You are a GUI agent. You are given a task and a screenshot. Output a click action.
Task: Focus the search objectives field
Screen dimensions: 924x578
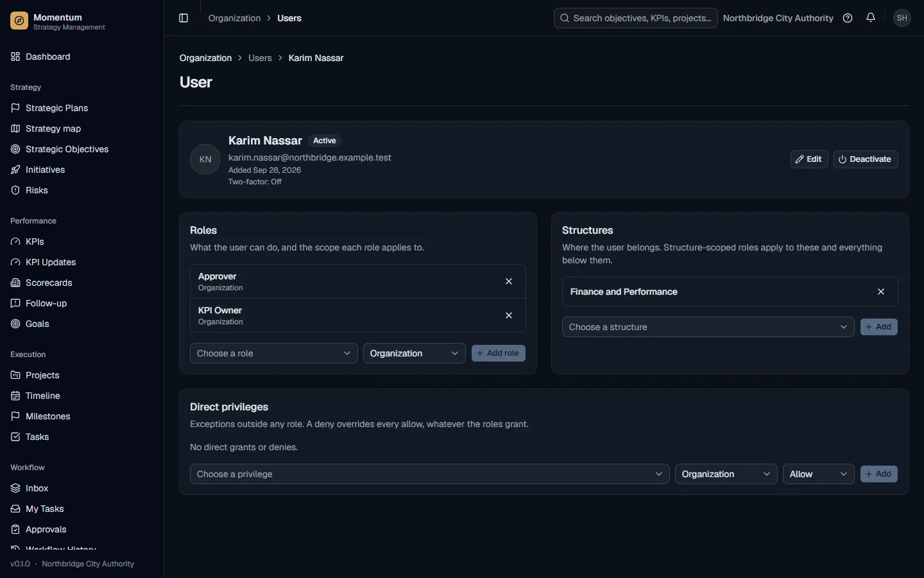coord(636,18)
